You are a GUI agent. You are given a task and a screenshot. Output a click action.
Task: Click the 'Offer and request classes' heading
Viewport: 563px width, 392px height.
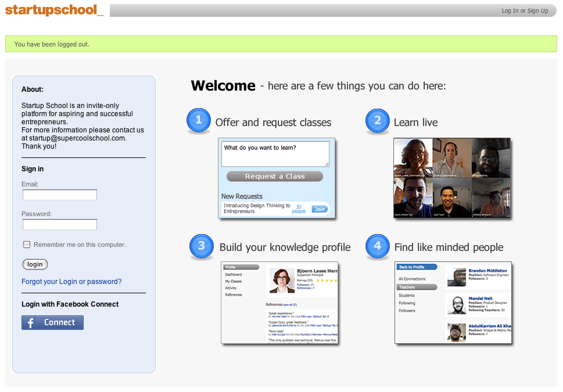(273, 123)
